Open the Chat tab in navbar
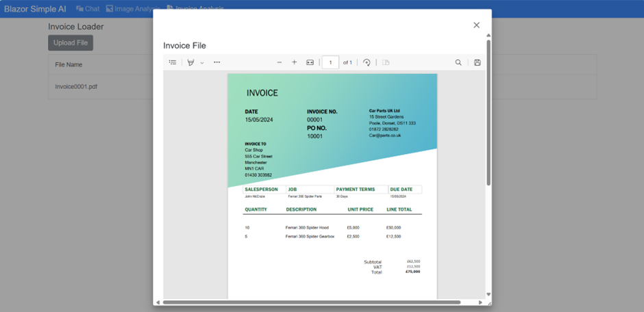The image size is (644, 312). click(88, 9)
